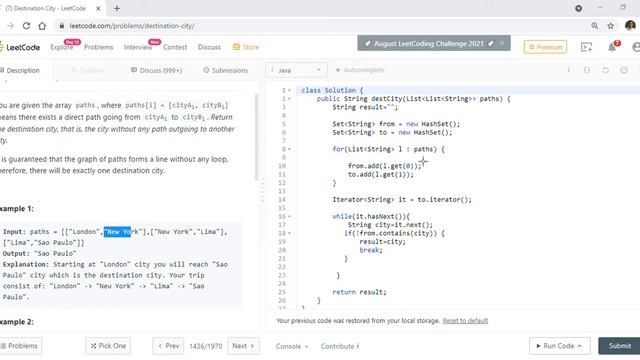Switch to Discuss (999+) tab

pos(156,70)
